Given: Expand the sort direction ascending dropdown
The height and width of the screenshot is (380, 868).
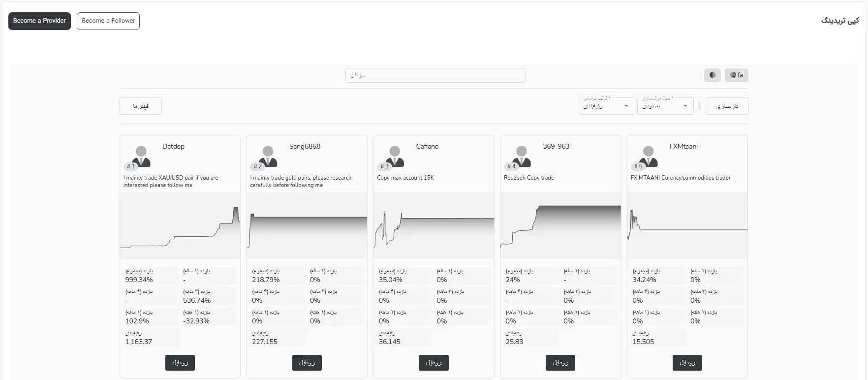Looking at the screenshot, I should click(x=665, y=106).
